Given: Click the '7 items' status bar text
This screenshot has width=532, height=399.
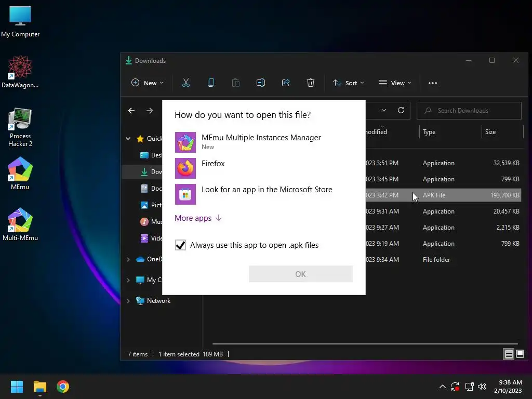Looking at the screenshot, I should [137, 354].
